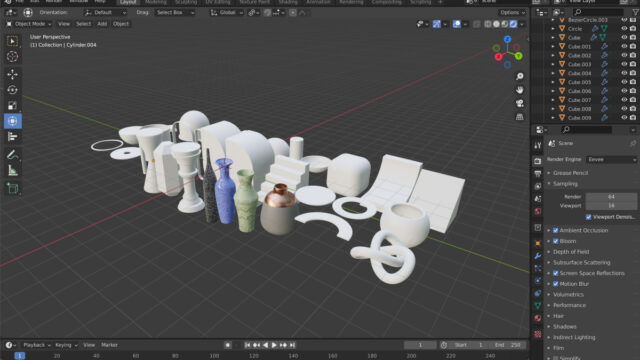This screenshot has height=360, width=640.
Task: Switch to Material Preview shading
Action: [x=505, y=24]
